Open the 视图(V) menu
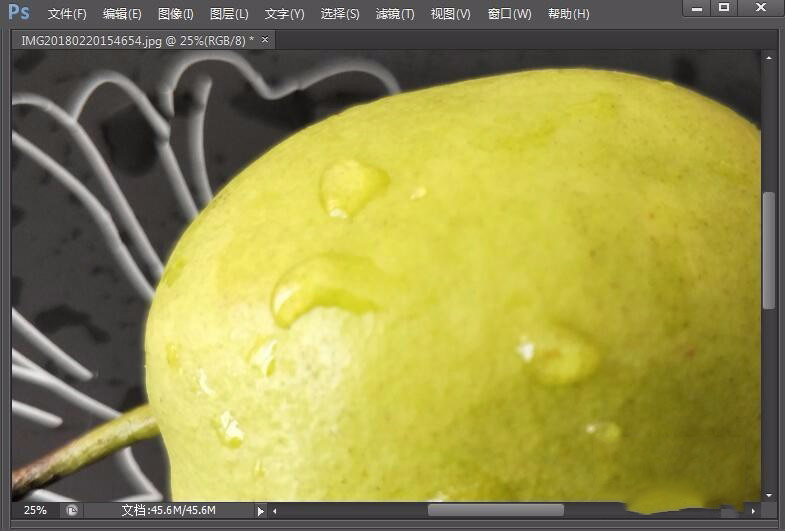Screen dimensions: 785x531 450,14
